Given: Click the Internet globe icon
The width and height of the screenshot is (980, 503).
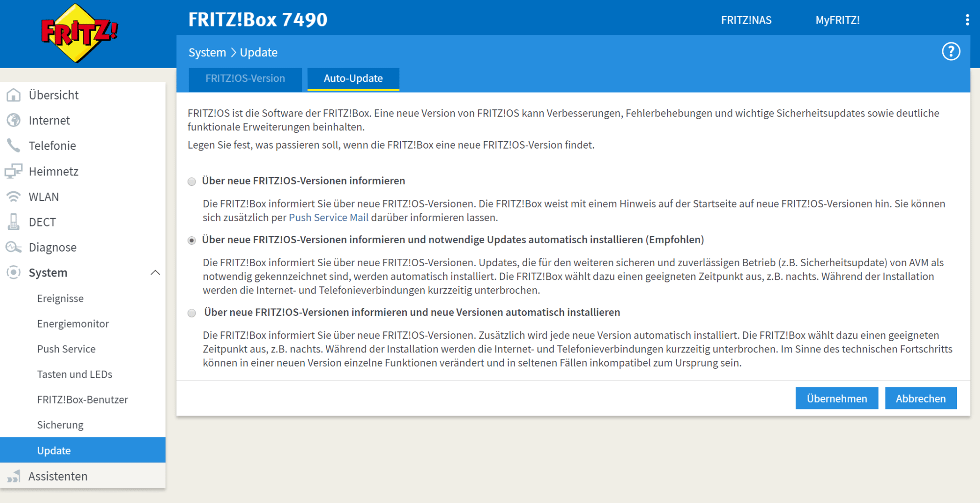Looking at the screenshot, I should (x=14, y=120).
